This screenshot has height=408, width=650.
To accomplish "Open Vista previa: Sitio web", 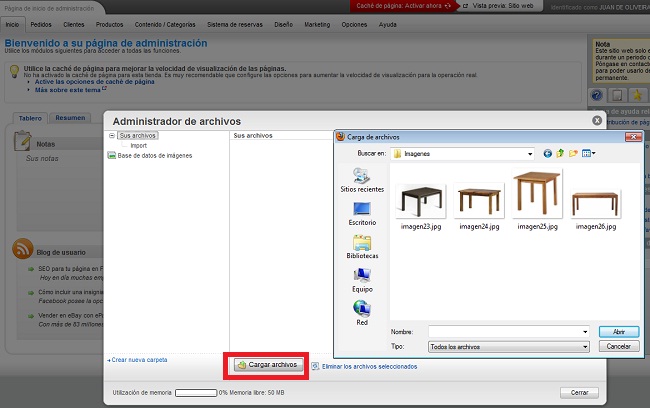I will click(499, 6).
